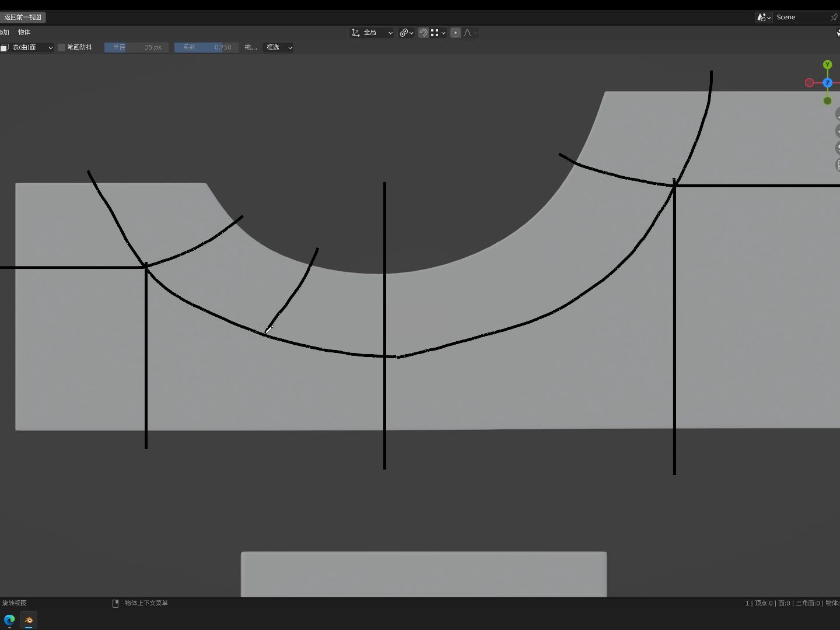Click the 物体上下文菜单 status bar text
The height and width of the screenshot is (630, 840).
click(146, 603)
